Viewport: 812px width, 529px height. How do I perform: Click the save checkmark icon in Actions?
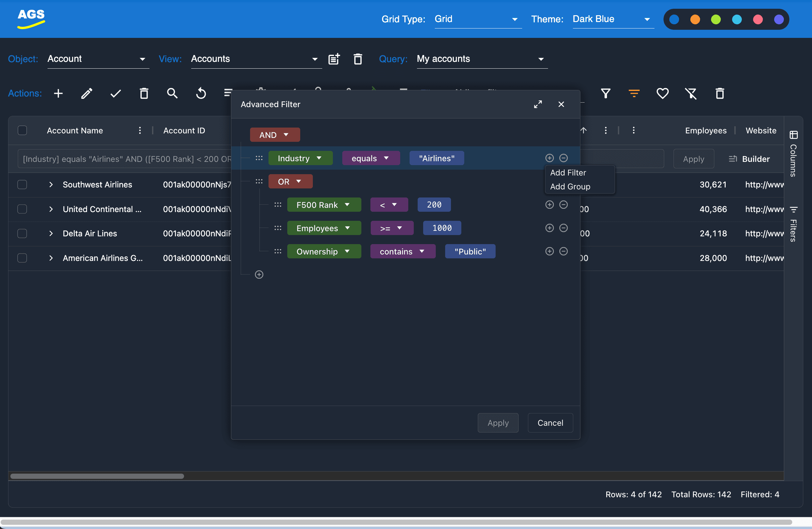(x=116, y=93)
